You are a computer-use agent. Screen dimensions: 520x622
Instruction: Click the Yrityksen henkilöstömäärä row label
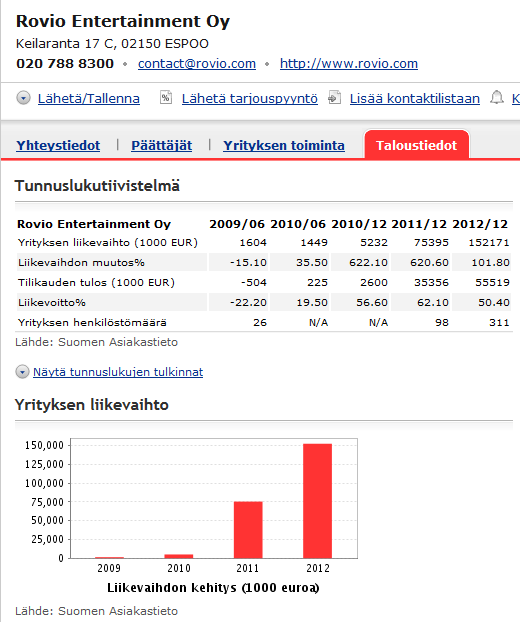(x=92, y=323)
